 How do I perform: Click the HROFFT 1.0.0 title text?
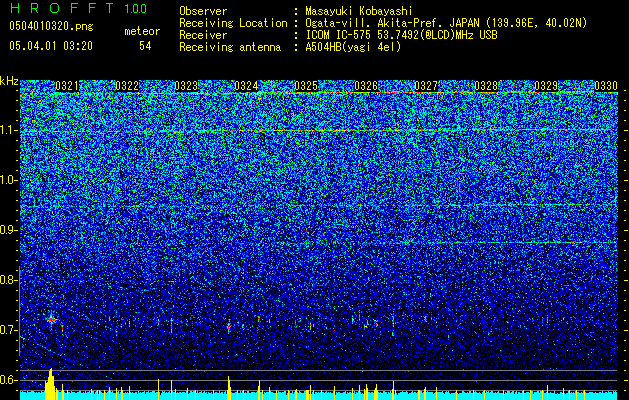(x=78, y=8)
